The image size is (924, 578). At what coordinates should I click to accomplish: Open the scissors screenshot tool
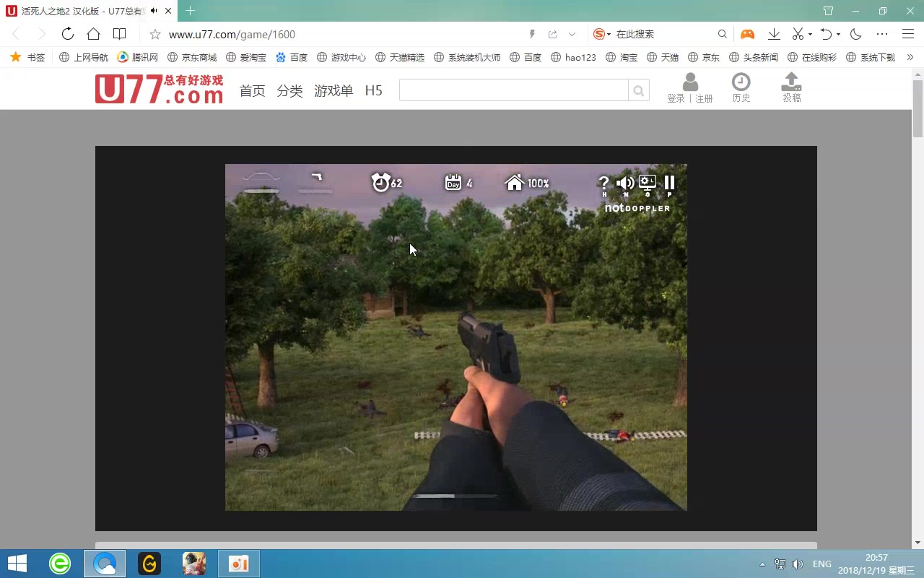[x=798, y=34]
